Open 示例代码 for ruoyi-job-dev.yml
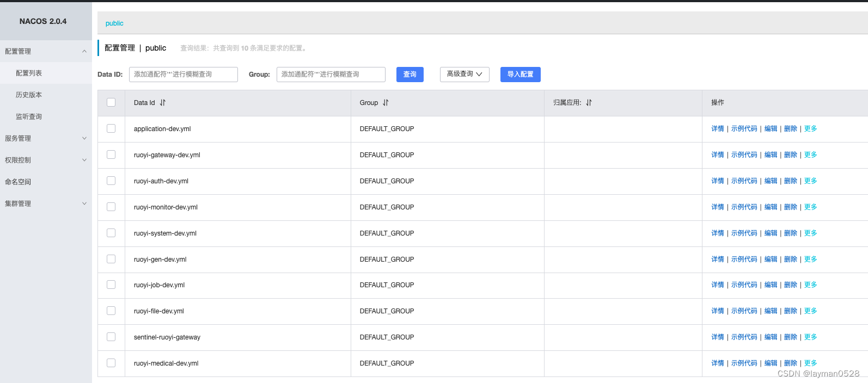Viewport: 868px width, 383px height. coord(744,285)
